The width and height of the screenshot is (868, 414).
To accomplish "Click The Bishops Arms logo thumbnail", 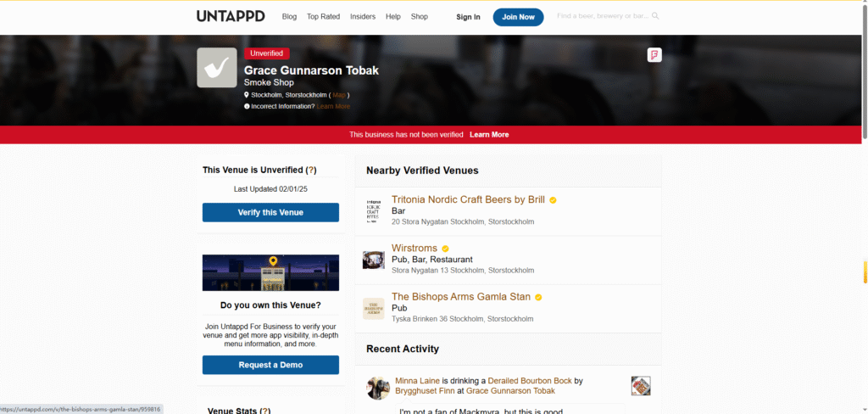I will [x=374, y=308].
